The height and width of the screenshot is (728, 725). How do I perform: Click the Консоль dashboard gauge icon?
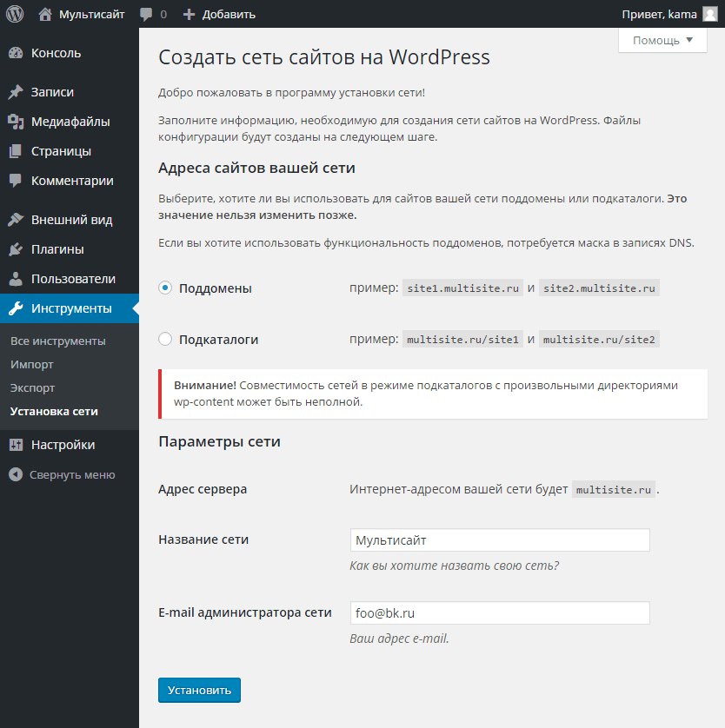[16, 53]
